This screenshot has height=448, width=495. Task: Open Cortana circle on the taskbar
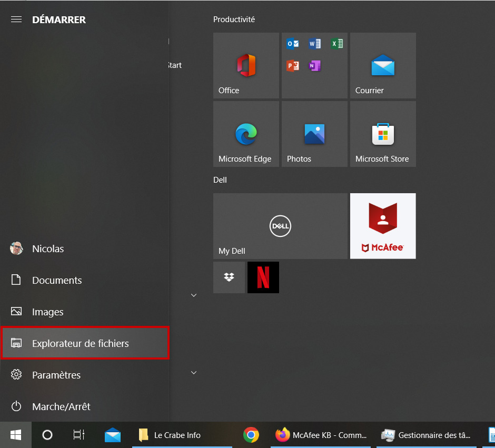coord(47,435)
